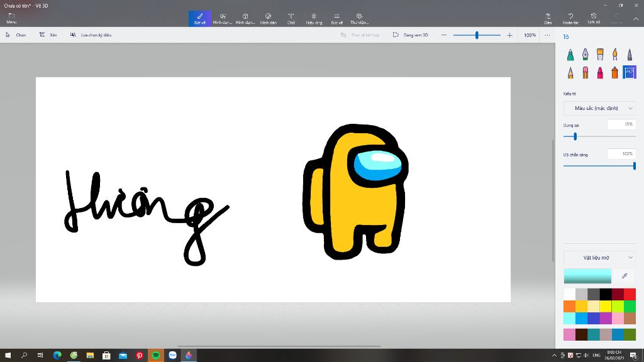The width and height of the screenshot is (644, 362).
Task: Expand Kiểu tô Màu sắc dropdown
Action: (x=599, y=108)
